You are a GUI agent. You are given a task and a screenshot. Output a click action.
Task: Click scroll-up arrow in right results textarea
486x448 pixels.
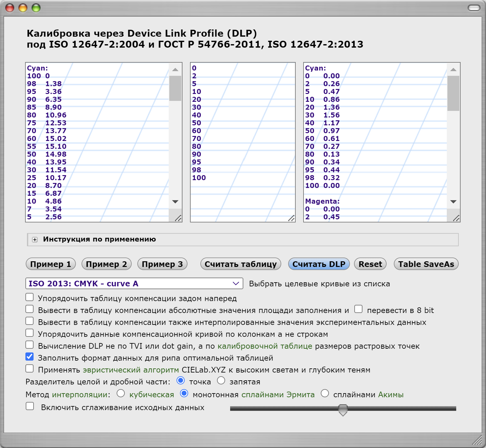(453, 70)
